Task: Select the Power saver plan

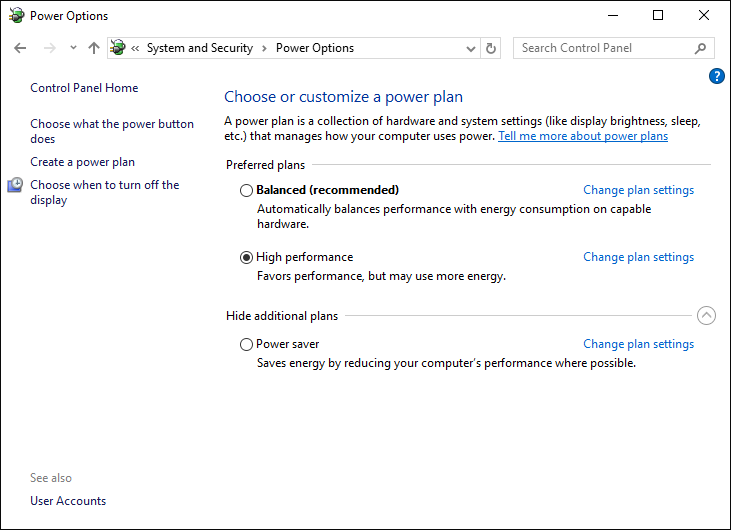Action: pyautogui.click(x=247, y=344)
